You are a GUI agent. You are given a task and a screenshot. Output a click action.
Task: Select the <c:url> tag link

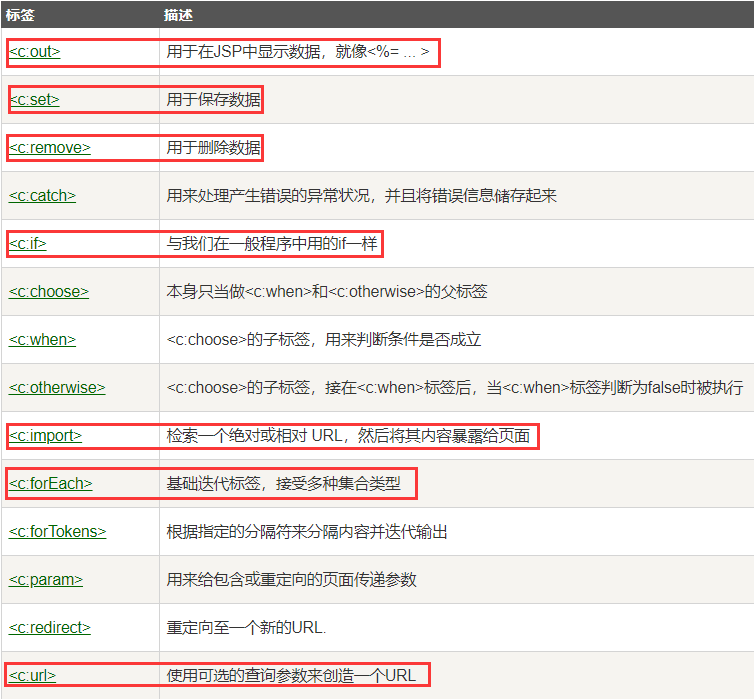pyautogui.click(x=32, y=676)
